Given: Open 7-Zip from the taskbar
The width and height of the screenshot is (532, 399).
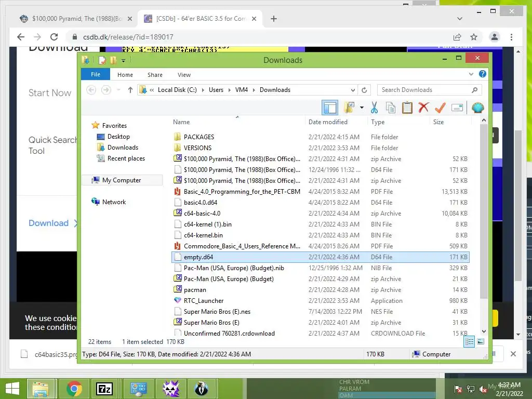Looking at the screenshot, I should [104, 389].
